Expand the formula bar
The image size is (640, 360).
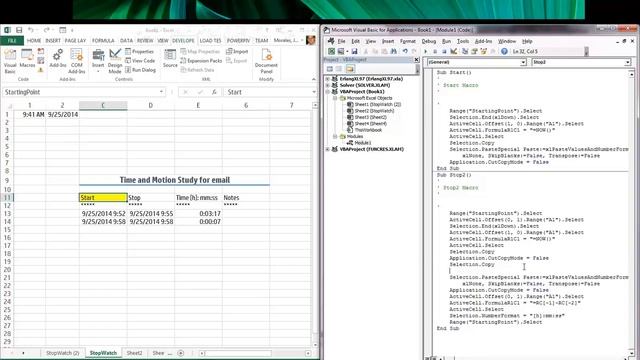point(313,92)
